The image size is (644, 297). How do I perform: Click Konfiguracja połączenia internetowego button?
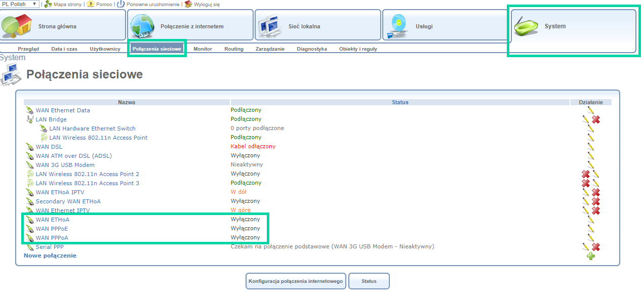(296, 281)
